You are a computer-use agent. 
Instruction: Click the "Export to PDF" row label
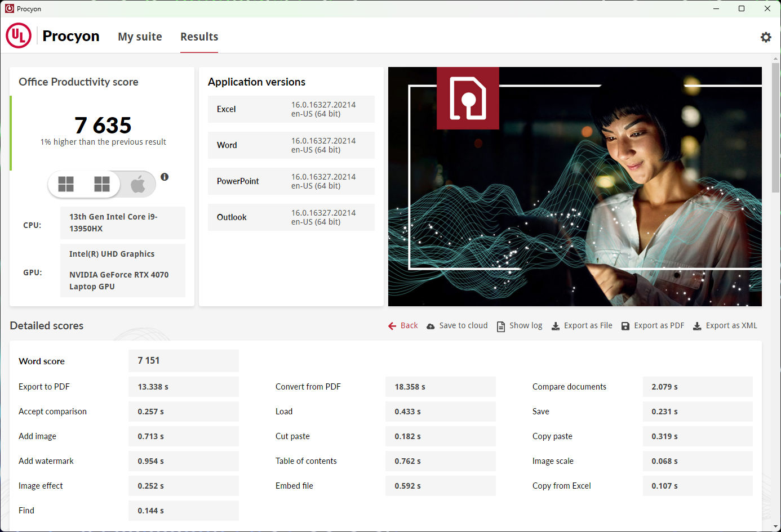(x=44, y=387)
